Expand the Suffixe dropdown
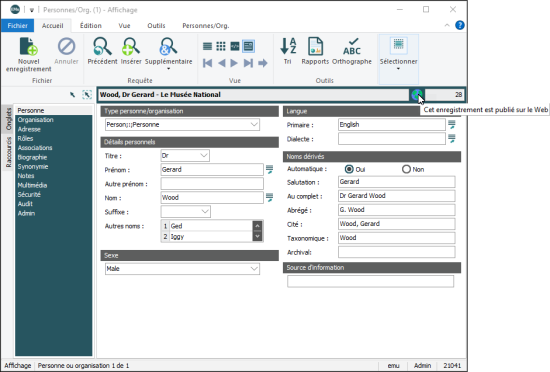Screen dimensions: 550x372 click(x=205, y=211)
